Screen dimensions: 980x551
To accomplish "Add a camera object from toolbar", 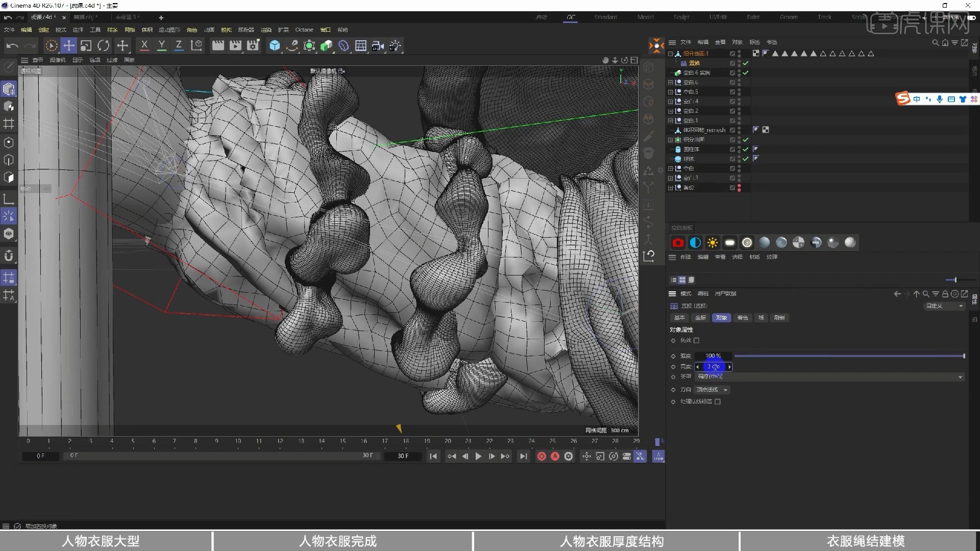I will point(378,46).
